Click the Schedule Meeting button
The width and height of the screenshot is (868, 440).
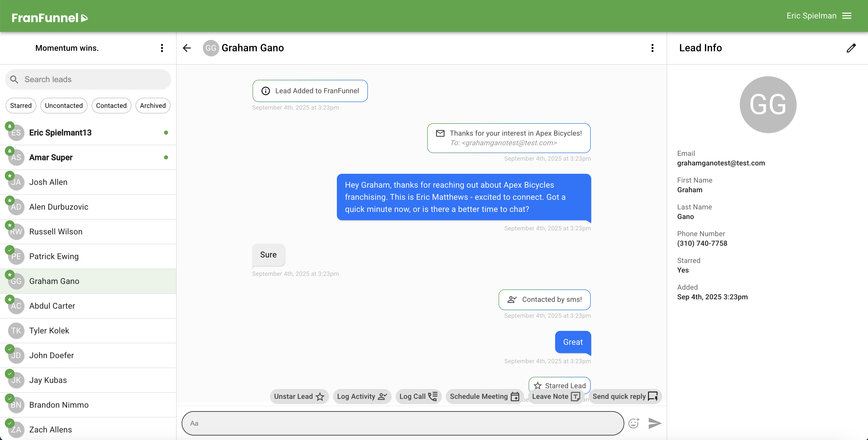pyautogui.click(x=484, y=397)
